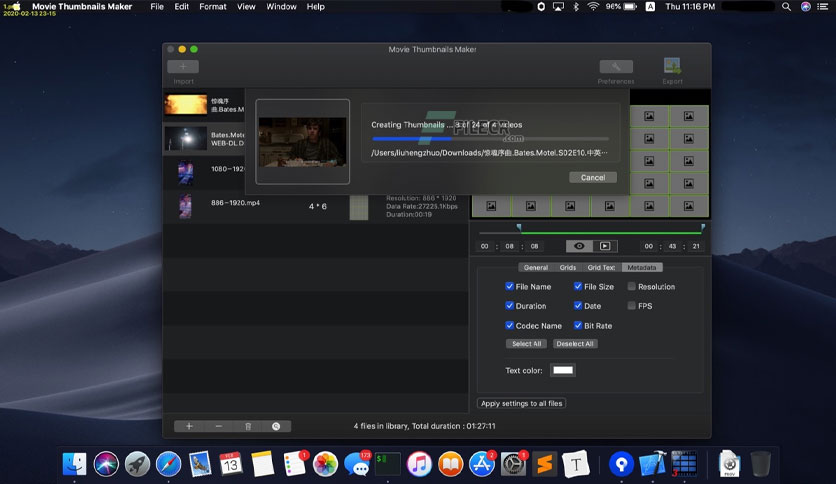Select the 1080-192 video row
This screenshot has width=836, height=484.
204,173
